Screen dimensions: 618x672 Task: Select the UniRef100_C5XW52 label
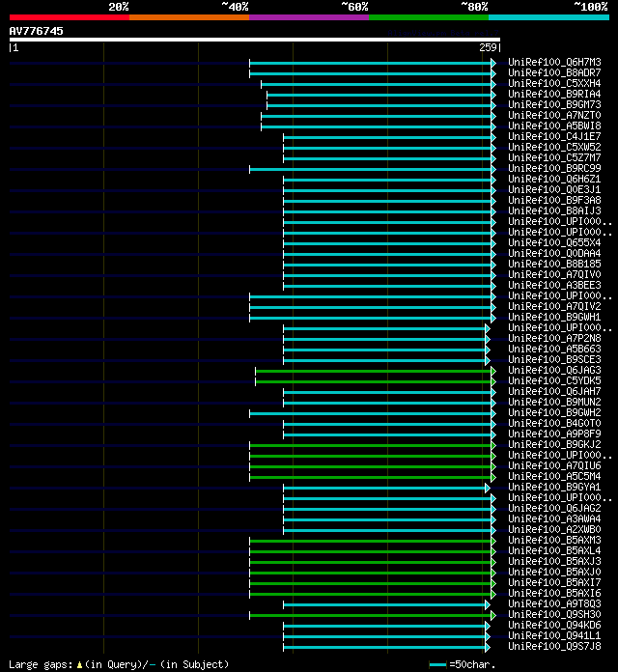[554, 148]
